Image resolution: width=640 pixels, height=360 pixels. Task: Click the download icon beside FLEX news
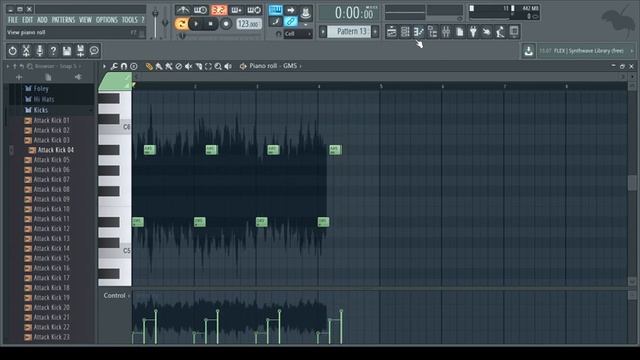click(529, 51)
